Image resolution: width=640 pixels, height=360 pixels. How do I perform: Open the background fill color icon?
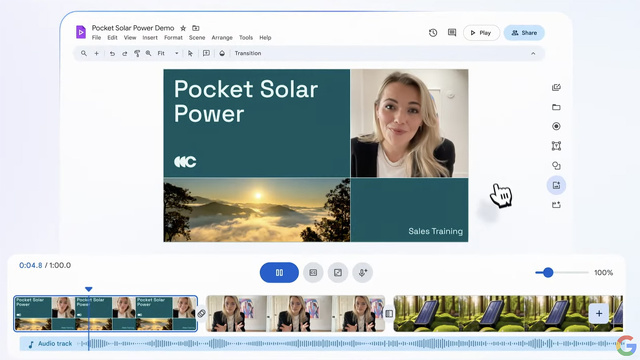coord(222,53)
